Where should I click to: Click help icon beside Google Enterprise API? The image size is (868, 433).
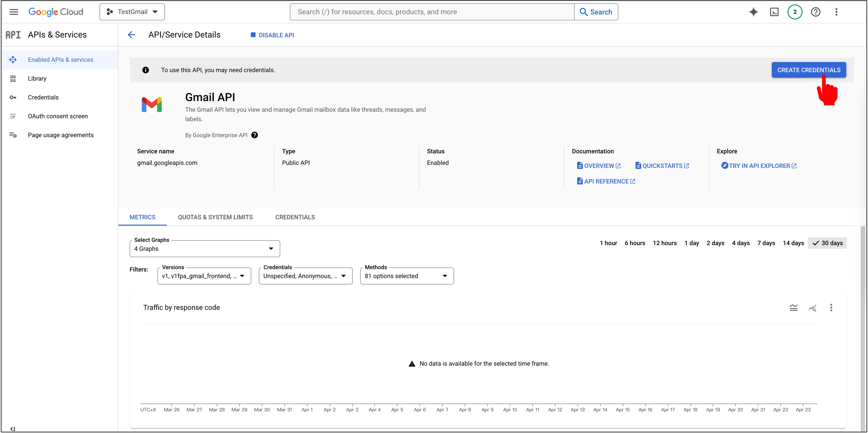(x=255, y=135)
